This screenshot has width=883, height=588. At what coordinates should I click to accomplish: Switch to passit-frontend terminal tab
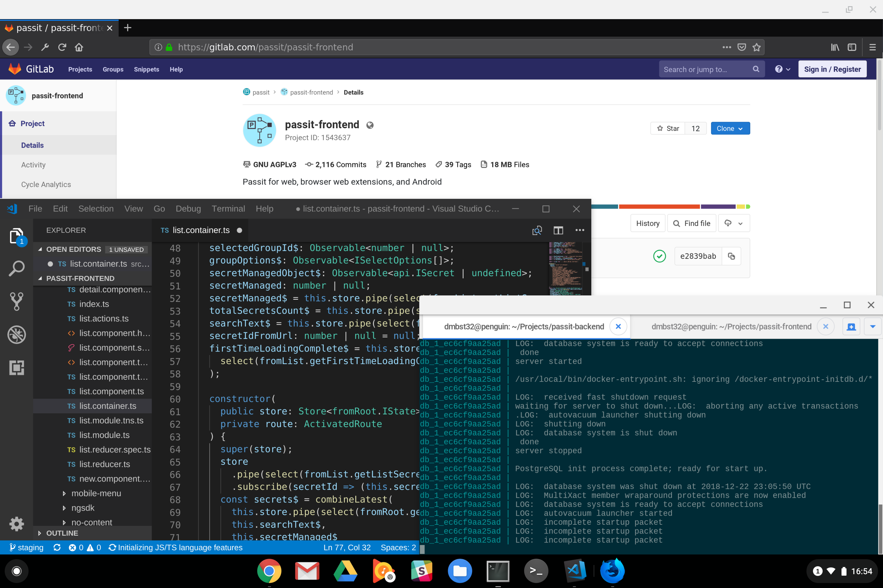[731, 327]
